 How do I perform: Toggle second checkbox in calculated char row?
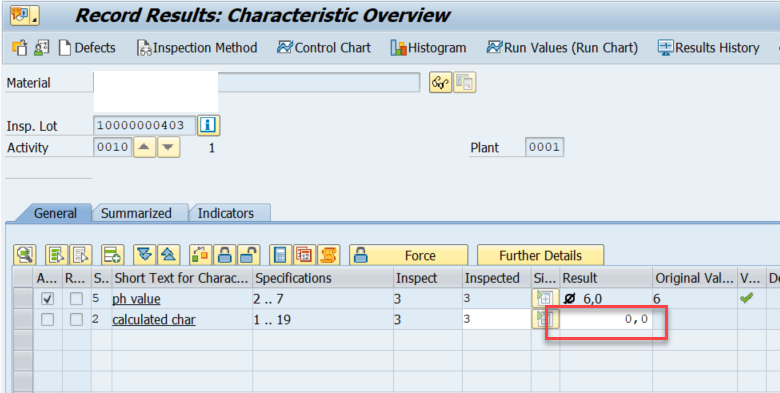click(76, 319)
